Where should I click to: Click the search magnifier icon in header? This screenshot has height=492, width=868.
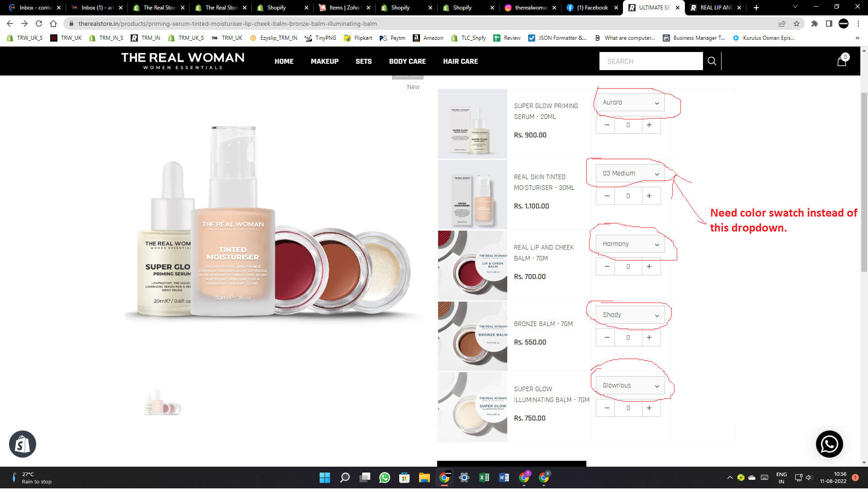coord(712,61)
